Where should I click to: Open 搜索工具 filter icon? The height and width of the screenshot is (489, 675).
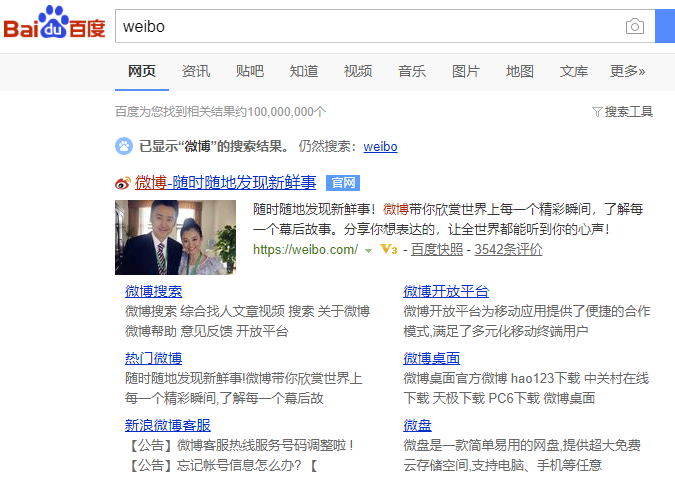[x=597, y=112]
